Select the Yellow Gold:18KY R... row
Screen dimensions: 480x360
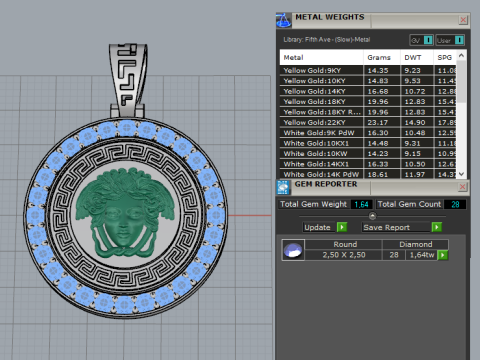(x=368, y=112)
